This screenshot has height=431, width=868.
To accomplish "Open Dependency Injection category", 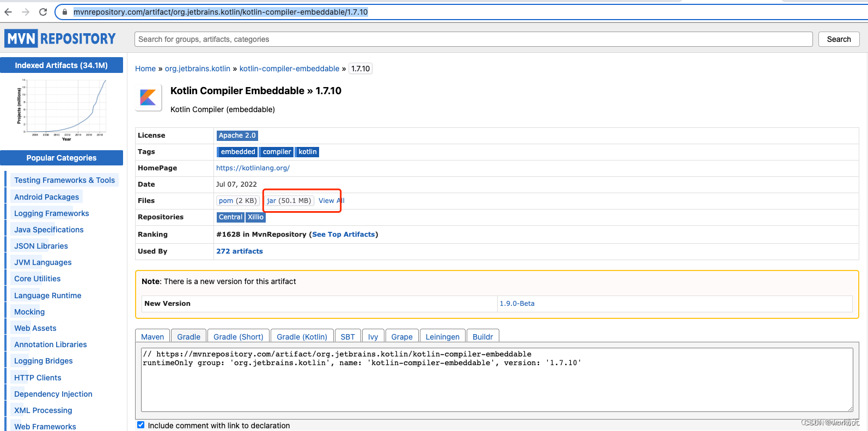I will tap(53, 394).
